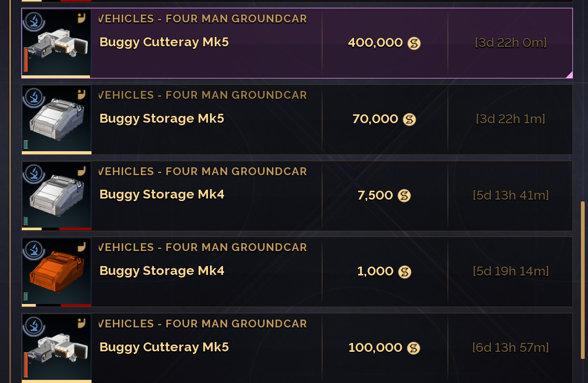
Task: Click the 3d 22h 1m remaining time
Action: 510,120
